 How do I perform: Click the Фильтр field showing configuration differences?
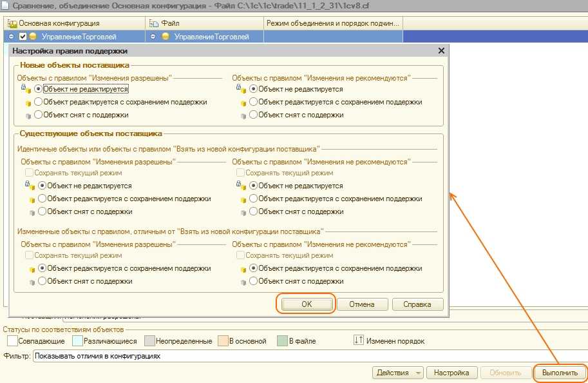point(309,355)
